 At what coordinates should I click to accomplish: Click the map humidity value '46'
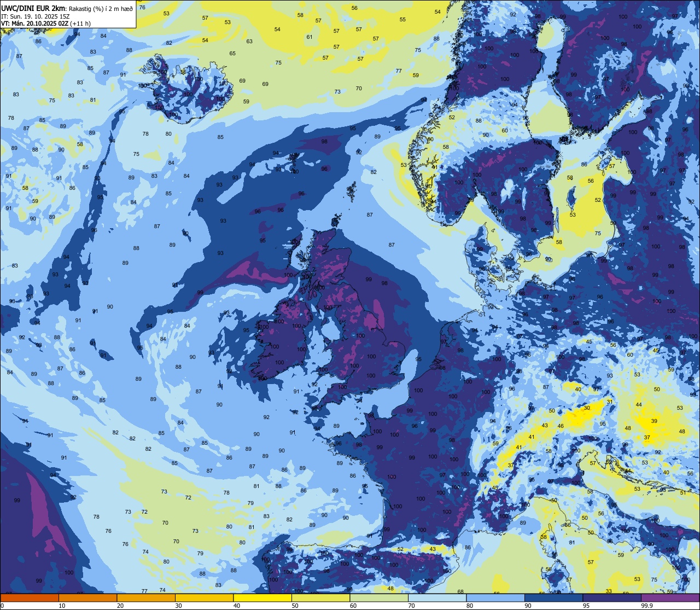(561, 426)
